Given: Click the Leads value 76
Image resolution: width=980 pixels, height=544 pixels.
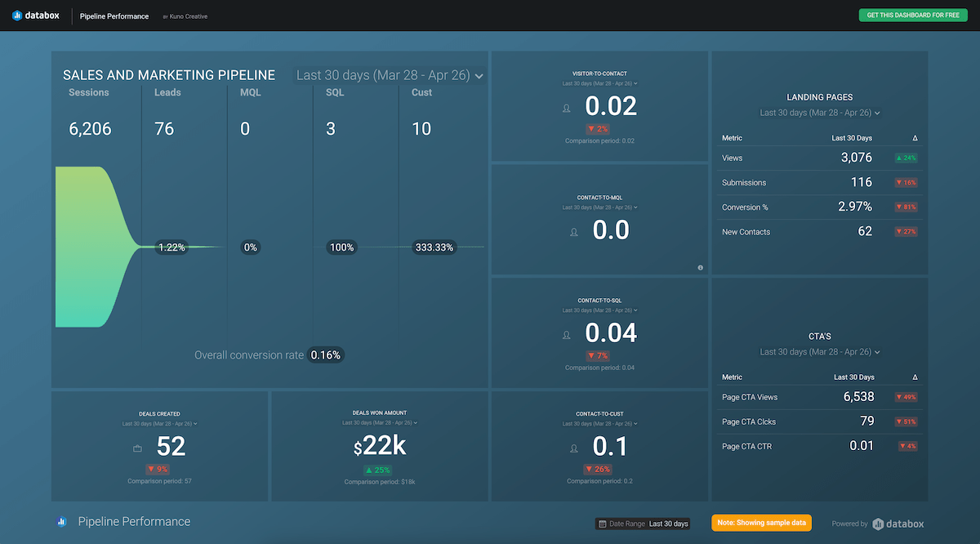Looking at the screenshot, I should 164,129.
